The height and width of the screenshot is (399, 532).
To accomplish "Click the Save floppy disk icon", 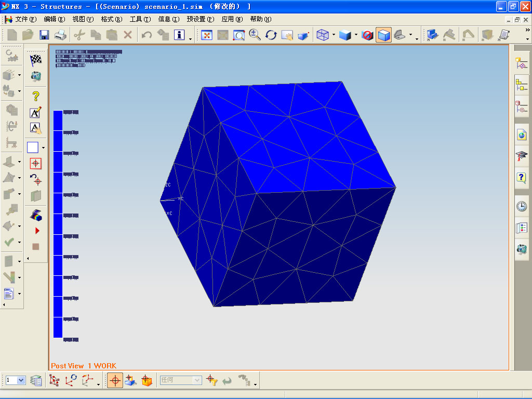I will coord(44,35).
